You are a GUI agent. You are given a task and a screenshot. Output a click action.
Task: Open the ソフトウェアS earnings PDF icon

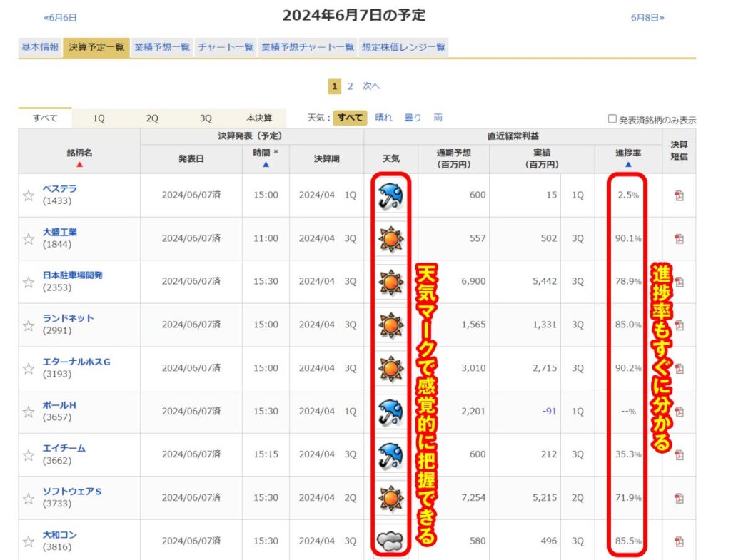(x=679, y=498)
